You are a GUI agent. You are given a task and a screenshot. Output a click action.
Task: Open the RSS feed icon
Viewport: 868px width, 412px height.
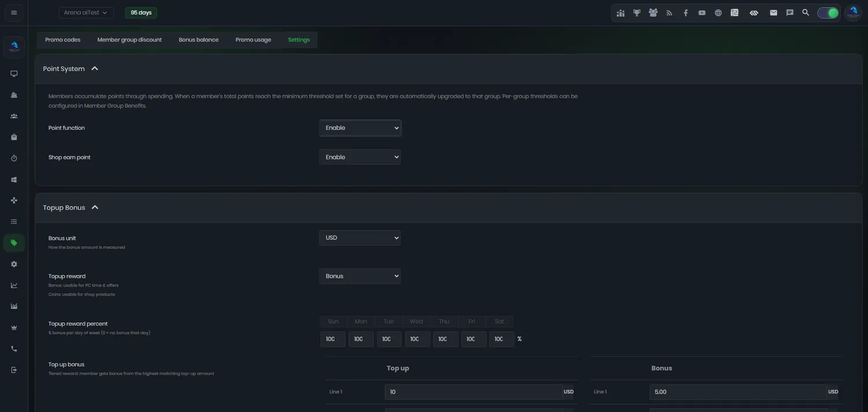pyautogui.click(x=670, y=13)
